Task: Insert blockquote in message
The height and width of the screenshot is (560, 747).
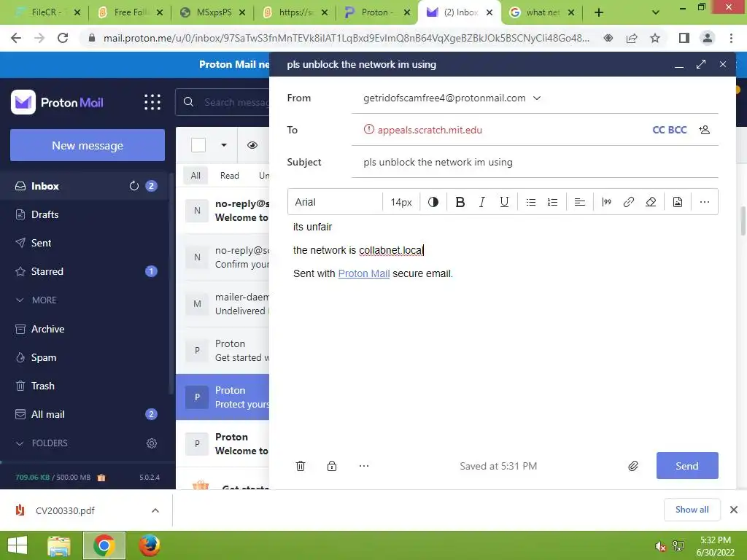Action: tap(606, 202)
